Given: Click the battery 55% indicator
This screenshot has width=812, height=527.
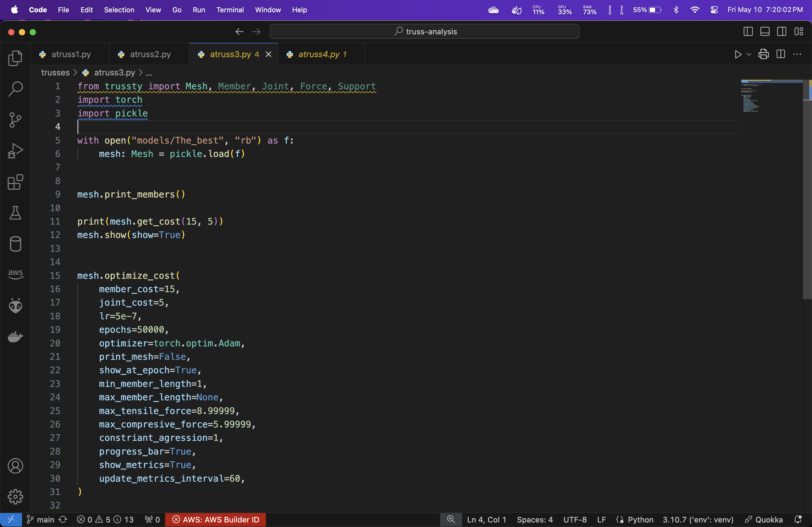Looking at the screenshot, I should (647, 10).
